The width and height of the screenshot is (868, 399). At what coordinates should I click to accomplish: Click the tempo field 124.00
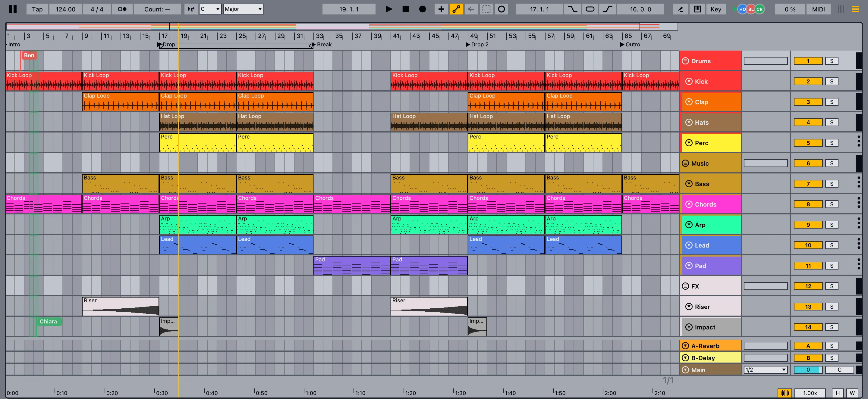[65, 9]
